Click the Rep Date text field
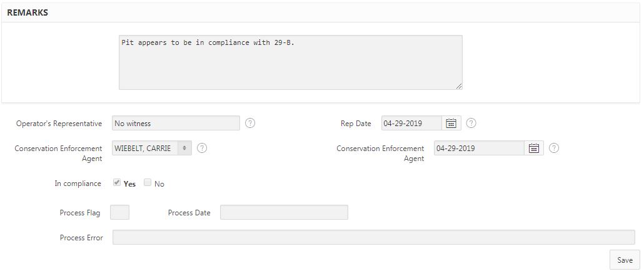 click(x=411, y=123)
